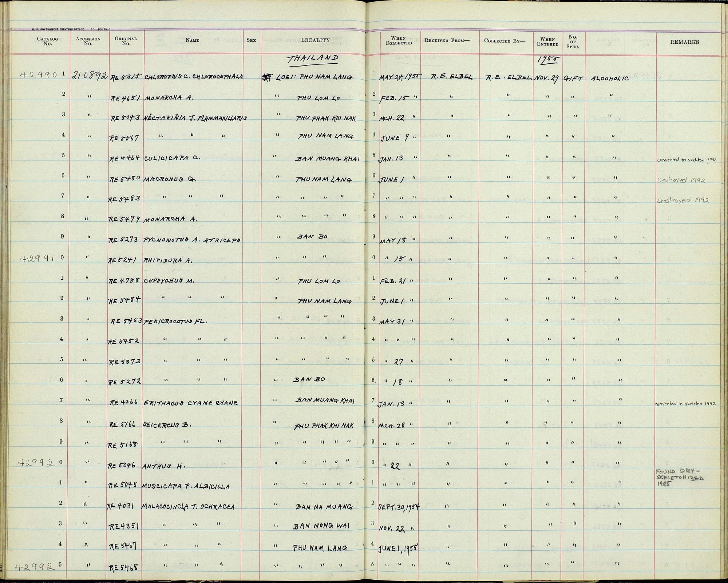Select collection date "June 7"

point(395,138)
